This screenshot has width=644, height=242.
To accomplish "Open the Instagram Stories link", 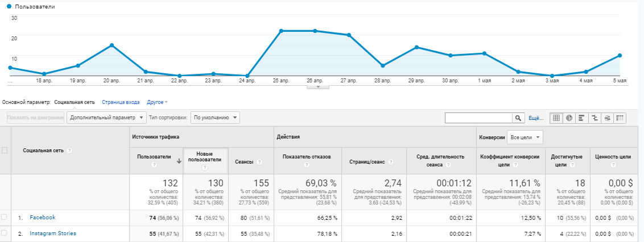I will (x=52, y=233).
